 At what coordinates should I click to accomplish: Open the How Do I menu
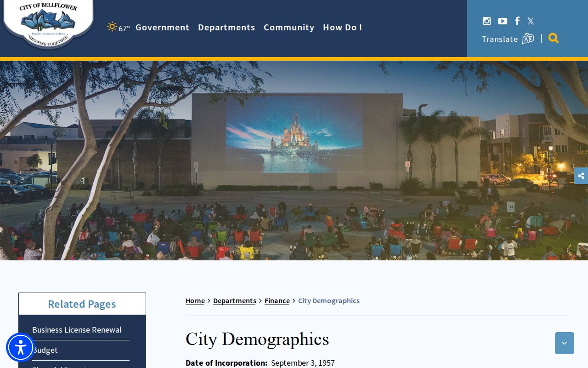[342, 27]
